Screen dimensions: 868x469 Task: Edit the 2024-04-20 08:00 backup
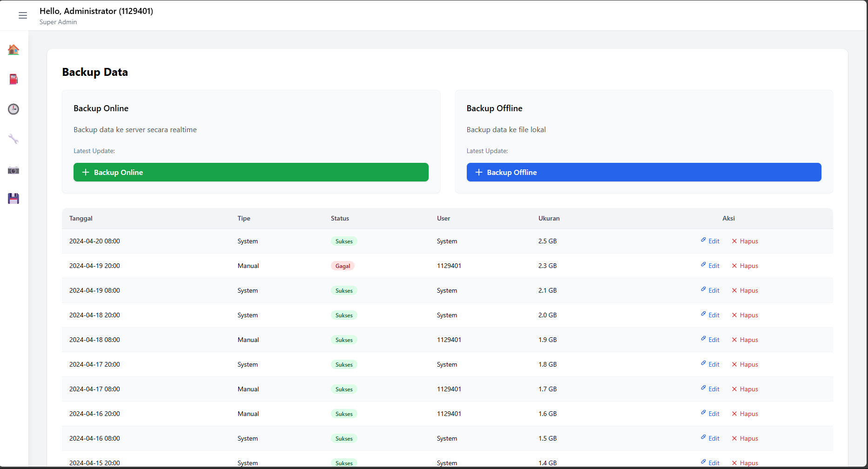click(710, 241)
